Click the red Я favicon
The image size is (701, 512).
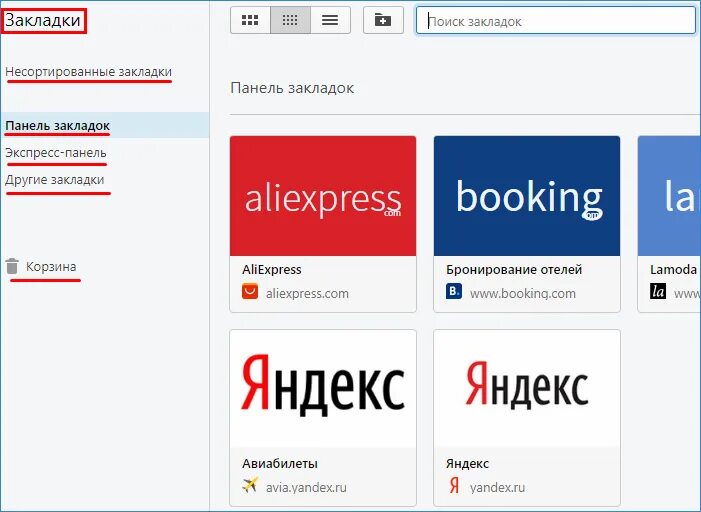click(454, 485)
